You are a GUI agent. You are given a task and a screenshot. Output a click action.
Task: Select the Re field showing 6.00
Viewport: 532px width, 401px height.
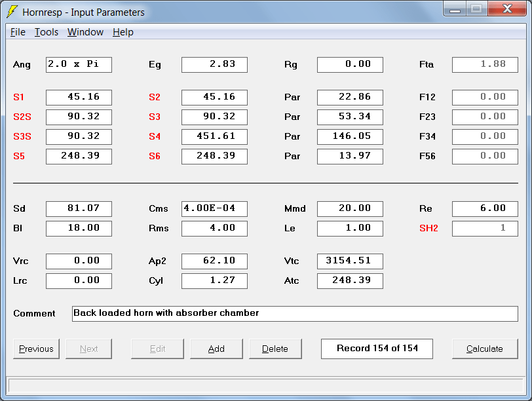point(485,208)
